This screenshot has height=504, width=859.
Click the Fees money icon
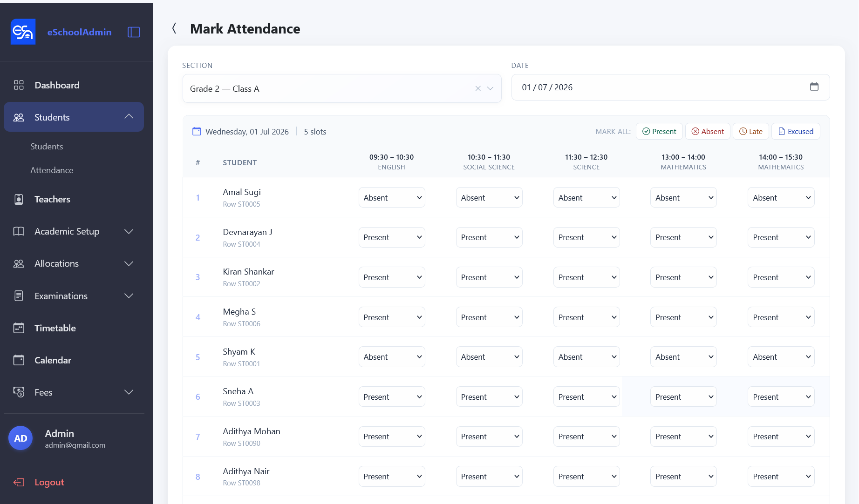[19, 392]
